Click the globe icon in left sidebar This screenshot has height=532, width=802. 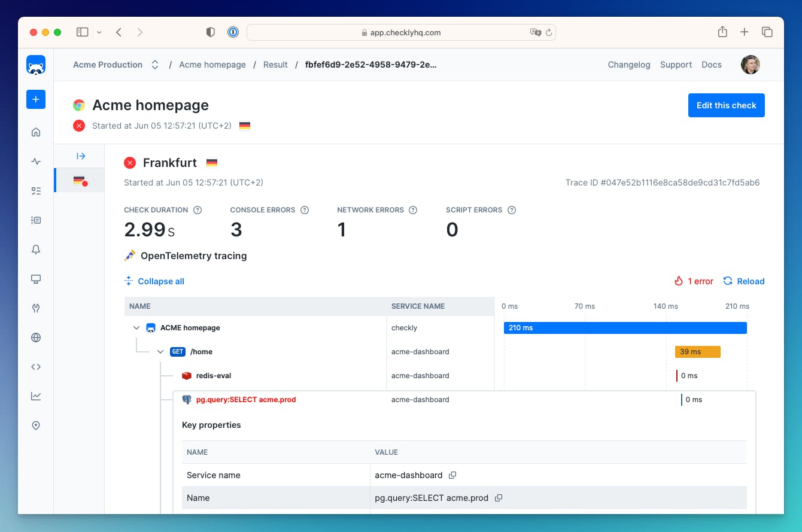coord(36,338)
